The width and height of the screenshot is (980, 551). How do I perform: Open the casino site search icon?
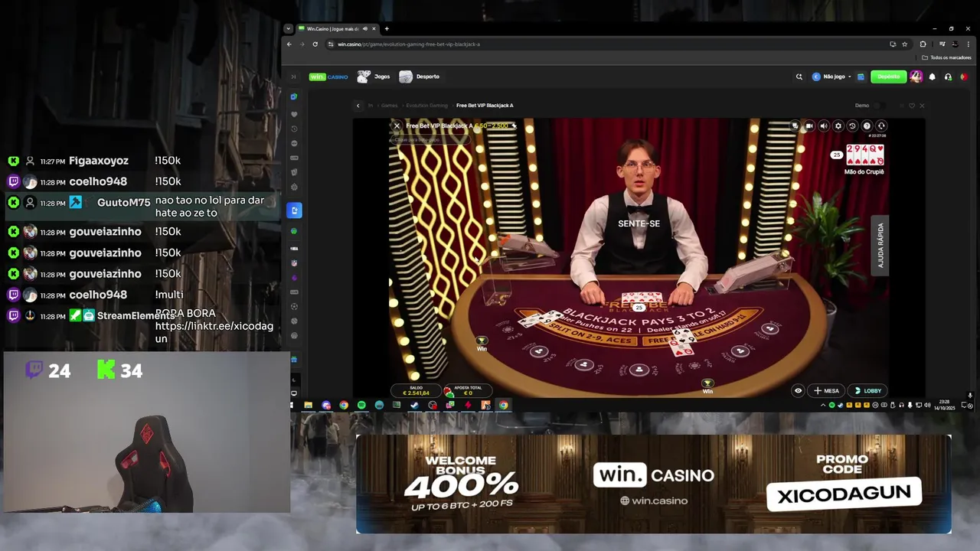[x=799, y=77]
